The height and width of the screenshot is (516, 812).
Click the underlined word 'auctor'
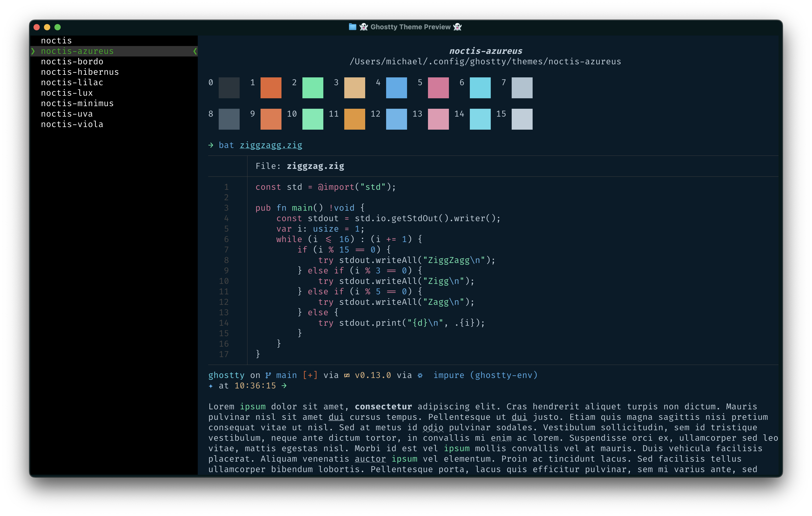click(x=370, y=459)
